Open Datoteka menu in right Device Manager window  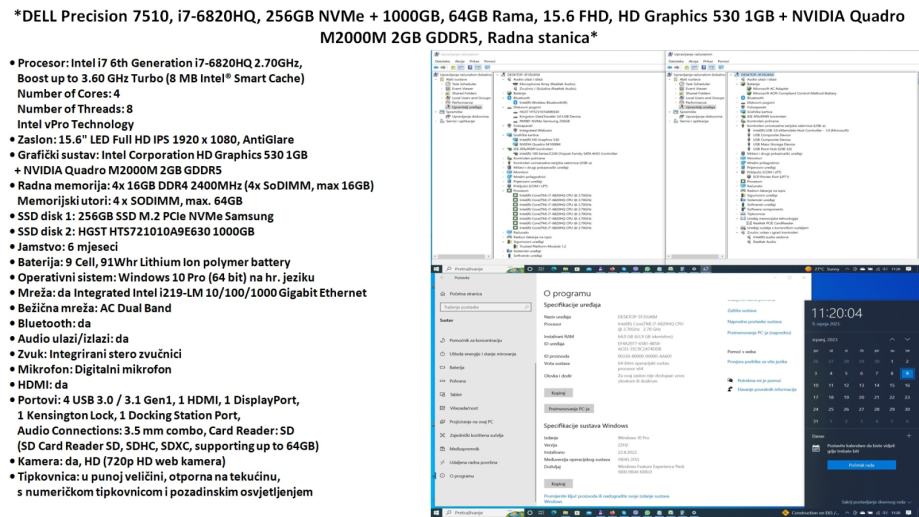pos(676,61)
